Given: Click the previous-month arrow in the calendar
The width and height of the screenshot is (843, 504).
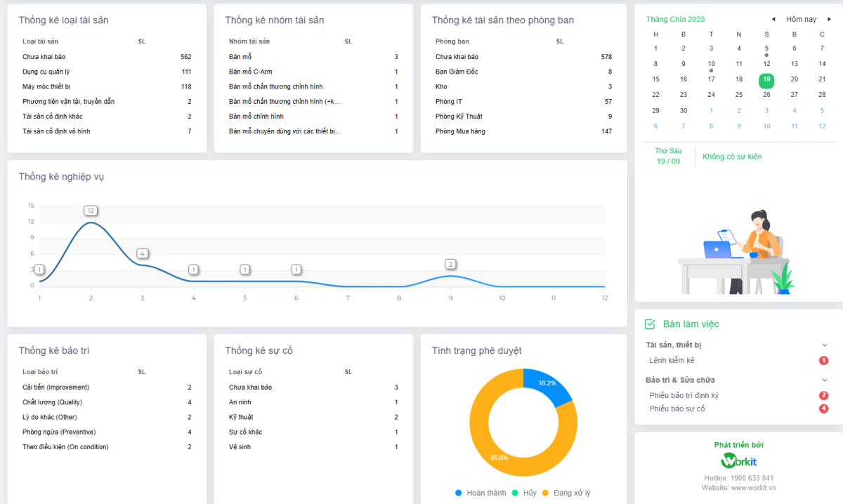Looking at the screenshot, I should click(x=773, y=19).
